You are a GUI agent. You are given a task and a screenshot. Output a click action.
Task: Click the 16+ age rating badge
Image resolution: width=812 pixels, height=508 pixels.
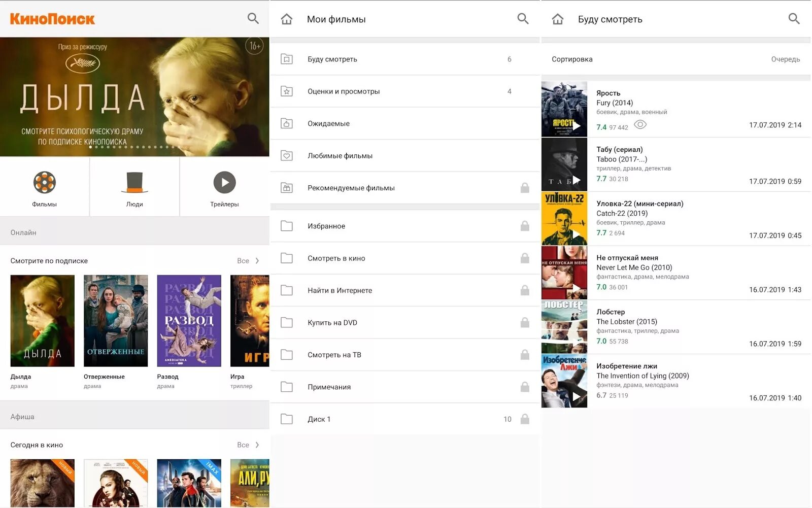click(254, 46)
